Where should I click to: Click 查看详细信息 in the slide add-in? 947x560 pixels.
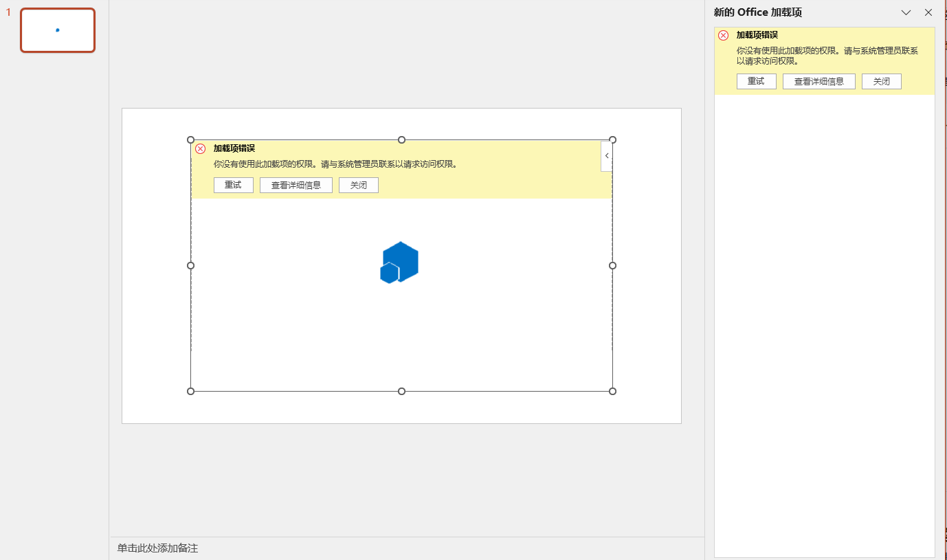[x=296, y=186]
